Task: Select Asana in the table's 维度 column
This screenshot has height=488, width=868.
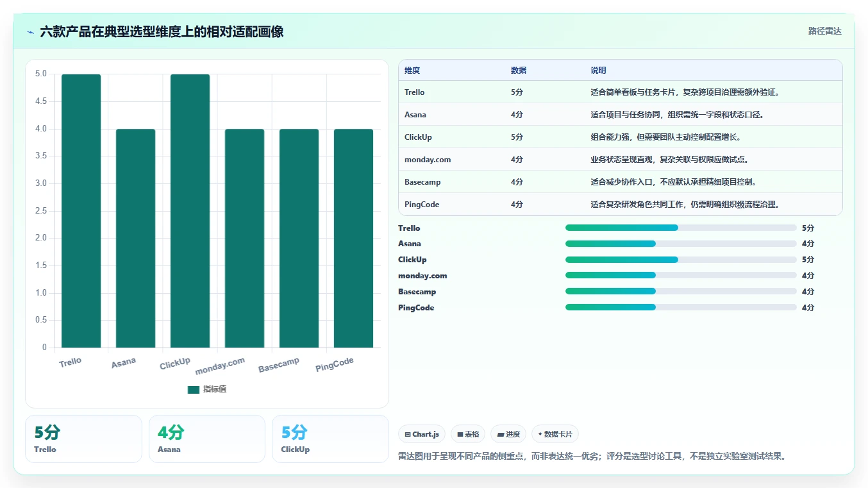Action: tap(415, 115)
